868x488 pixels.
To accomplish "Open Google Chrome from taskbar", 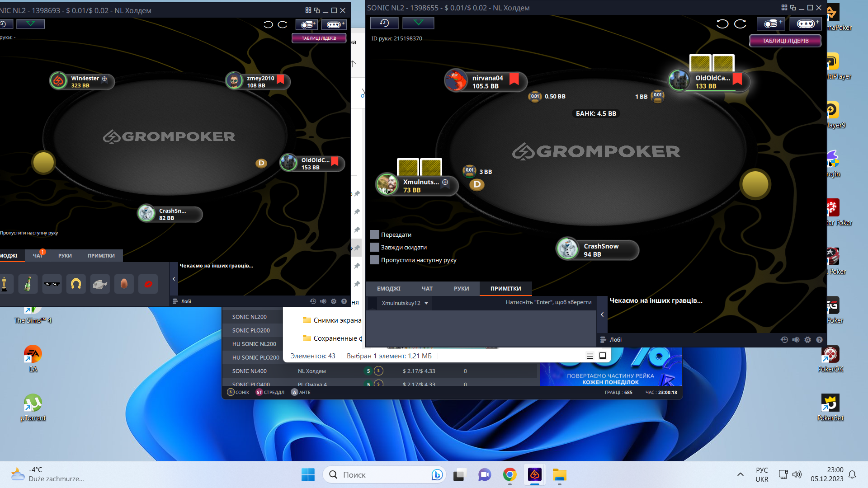I will [509, 474].
